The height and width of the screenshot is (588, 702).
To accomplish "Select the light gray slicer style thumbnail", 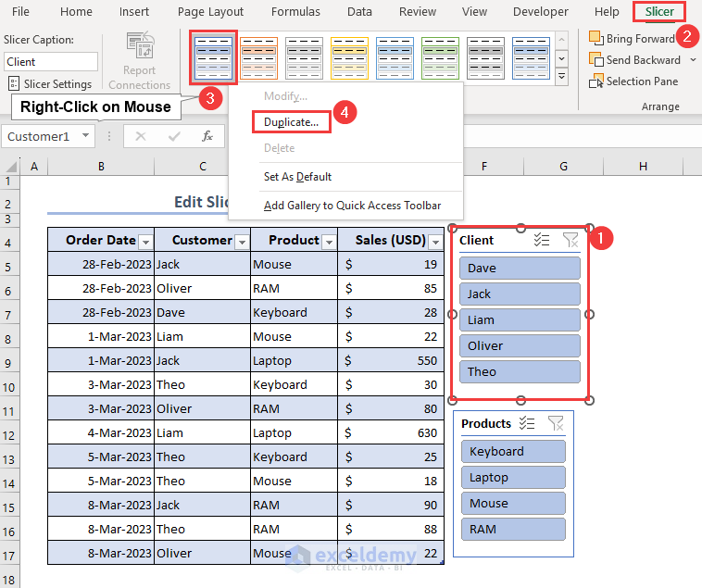I will pyautogui.click(x=304, y=57).
